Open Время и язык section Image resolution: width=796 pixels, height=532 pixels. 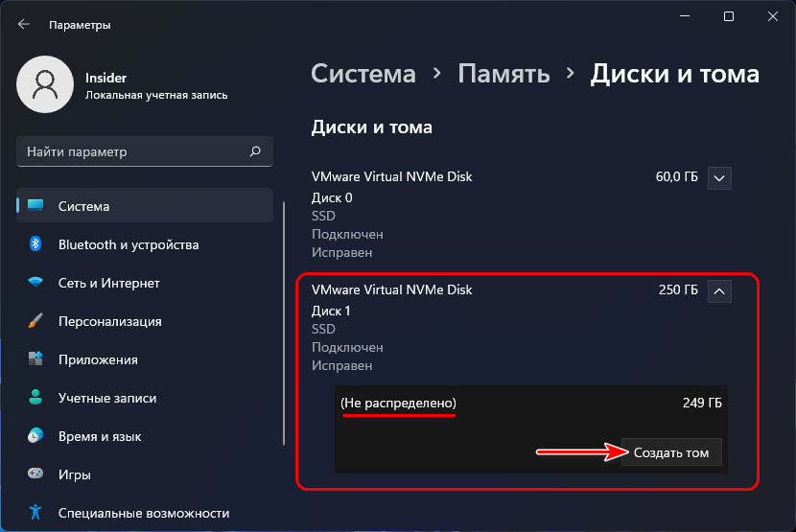pyautogui.click(x=145, y=436)
